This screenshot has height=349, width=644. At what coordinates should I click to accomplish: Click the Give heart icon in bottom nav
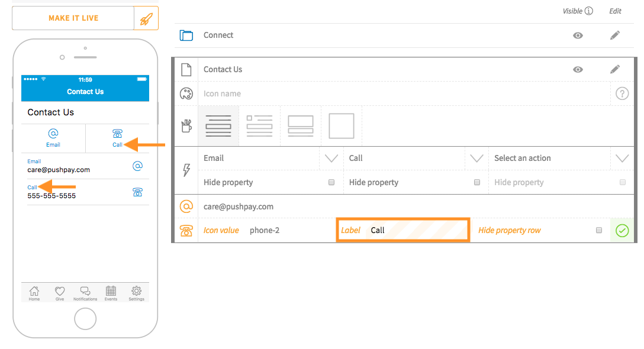coord(59,292)
